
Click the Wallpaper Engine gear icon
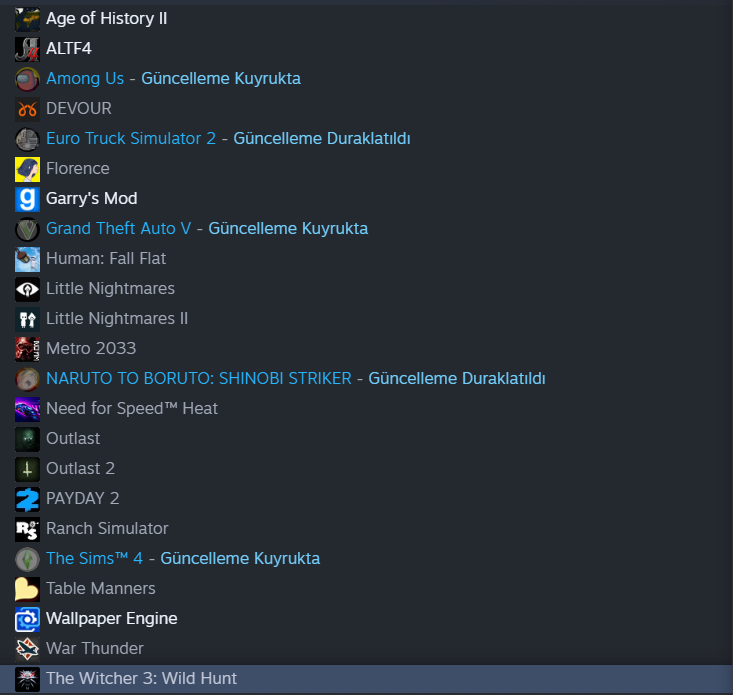(27, 619)
